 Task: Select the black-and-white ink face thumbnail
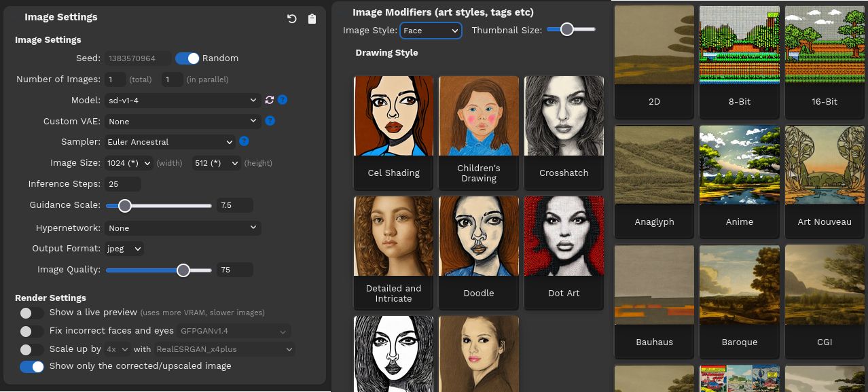pos(393,353)
